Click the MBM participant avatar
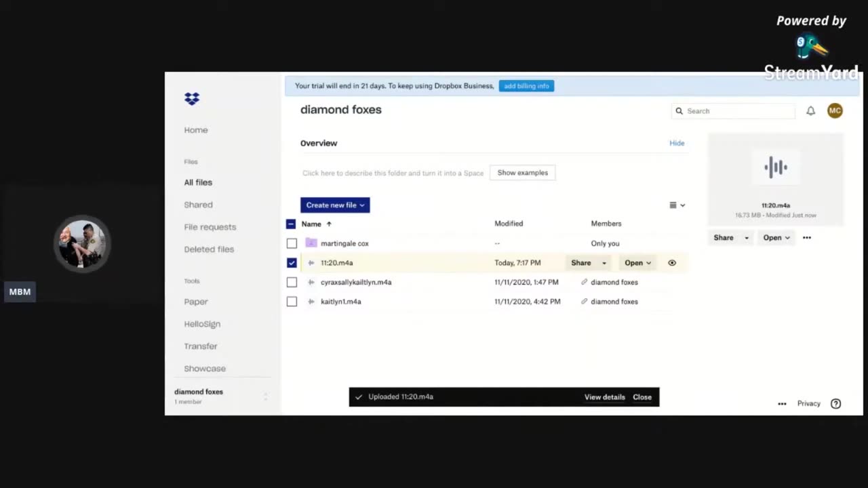Image resolution: width=868 pixels, height=488 pixels. [x=82, y=244]
